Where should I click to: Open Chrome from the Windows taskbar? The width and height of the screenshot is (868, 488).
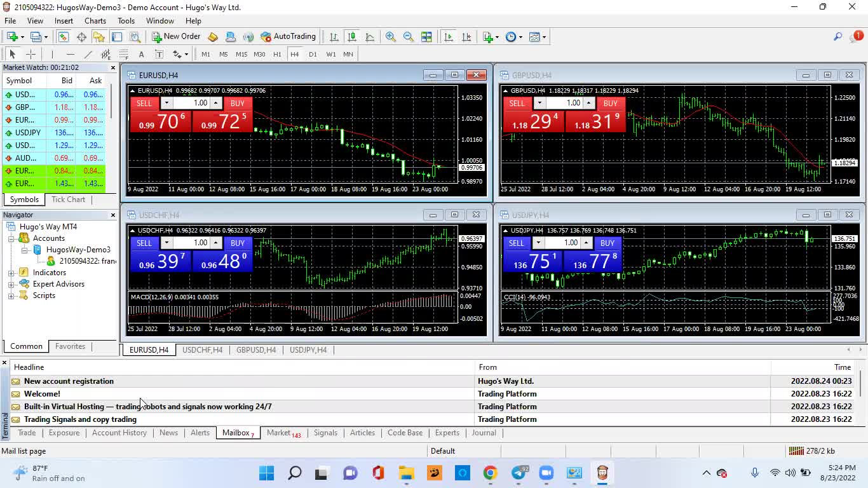pos(490,473)
